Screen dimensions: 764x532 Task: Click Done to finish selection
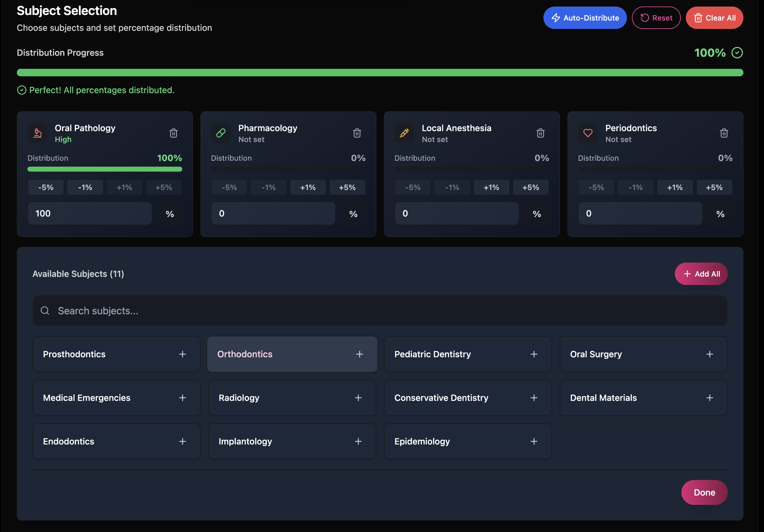pos(704,492)
